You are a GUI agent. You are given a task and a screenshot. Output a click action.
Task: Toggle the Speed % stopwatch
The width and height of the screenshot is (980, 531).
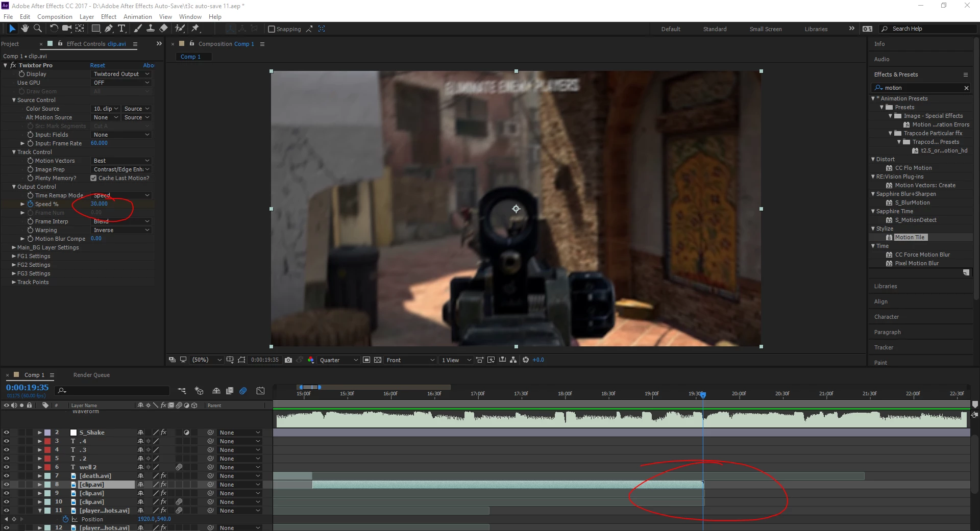[30, 204]
